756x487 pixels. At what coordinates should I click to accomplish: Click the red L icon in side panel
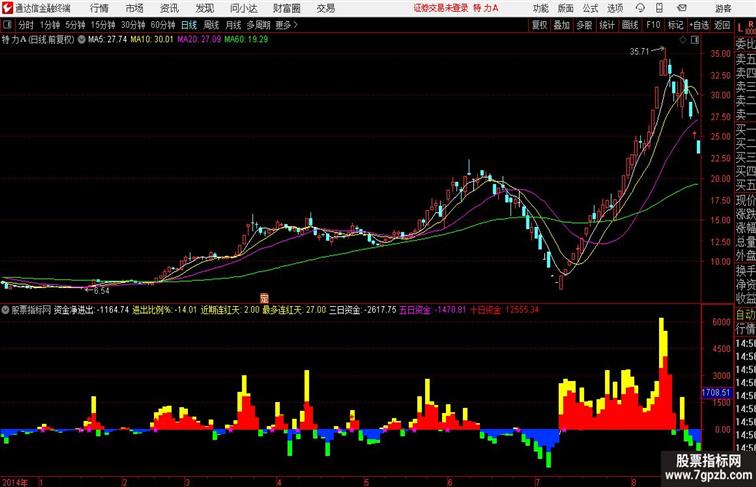pyautogui.click(x=740, y=28)
